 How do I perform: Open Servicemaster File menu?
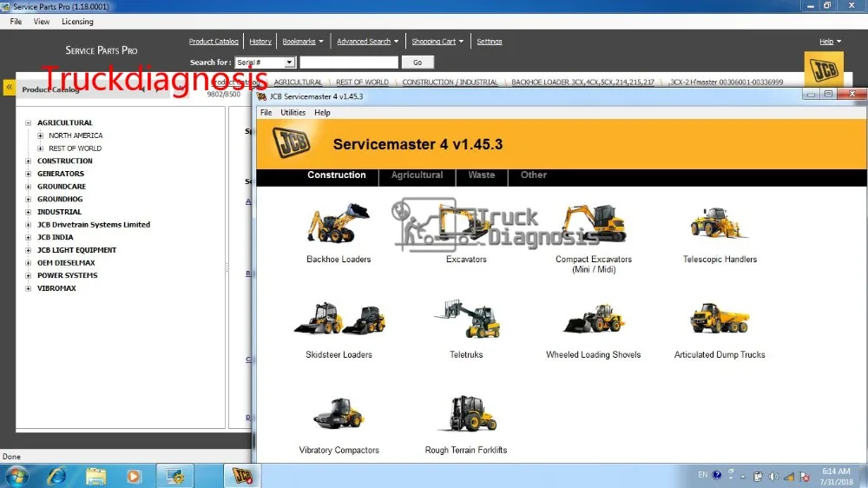(x=266, y=112)
